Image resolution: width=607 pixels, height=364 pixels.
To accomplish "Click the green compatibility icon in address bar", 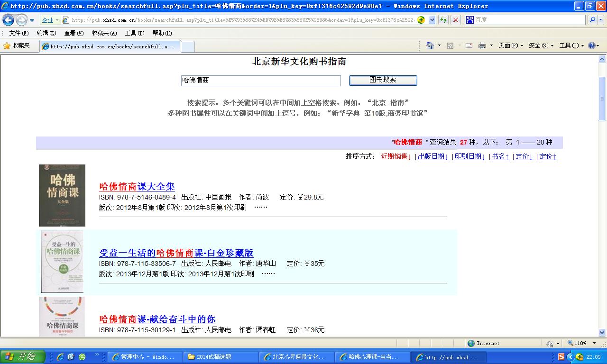I will (x=421, y=20).
